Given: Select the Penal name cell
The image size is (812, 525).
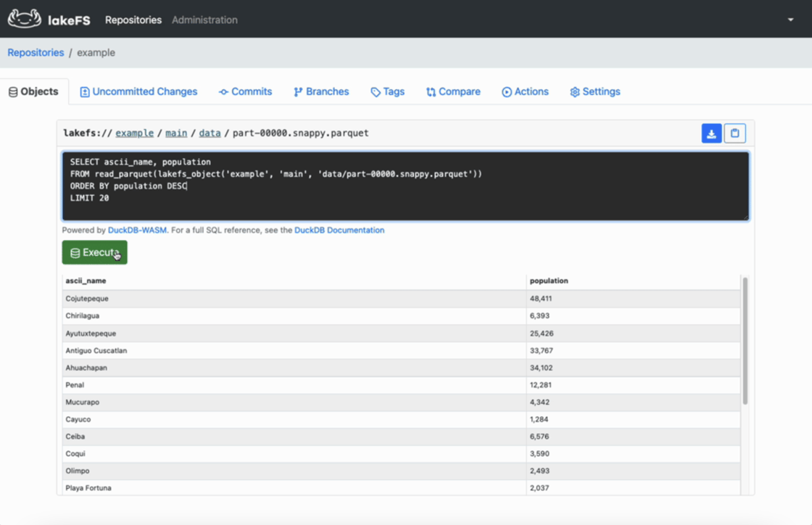Looking at the screenshot, I should coord(294,385).
